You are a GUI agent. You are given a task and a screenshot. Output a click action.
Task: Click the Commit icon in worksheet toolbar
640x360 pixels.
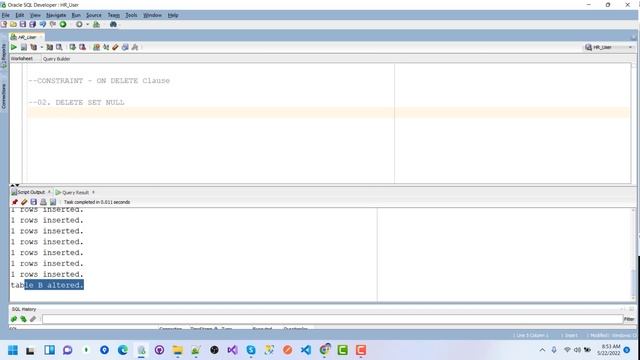point(73,47)
